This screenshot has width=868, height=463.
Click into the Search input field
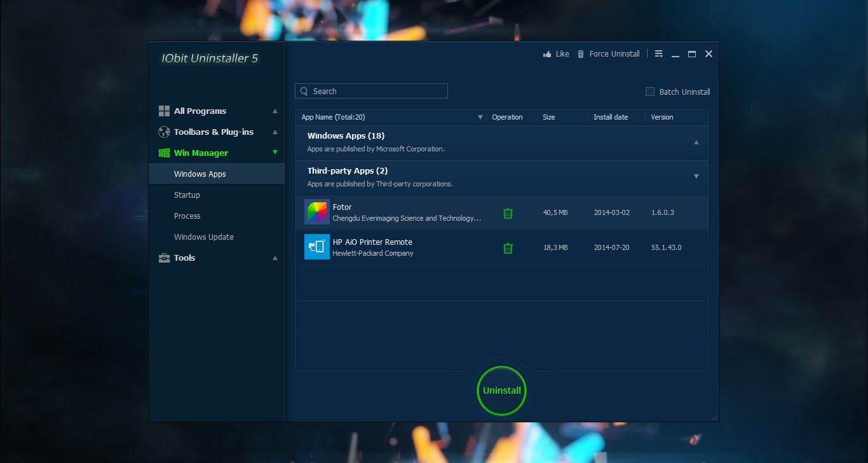(x=371, y=91)
